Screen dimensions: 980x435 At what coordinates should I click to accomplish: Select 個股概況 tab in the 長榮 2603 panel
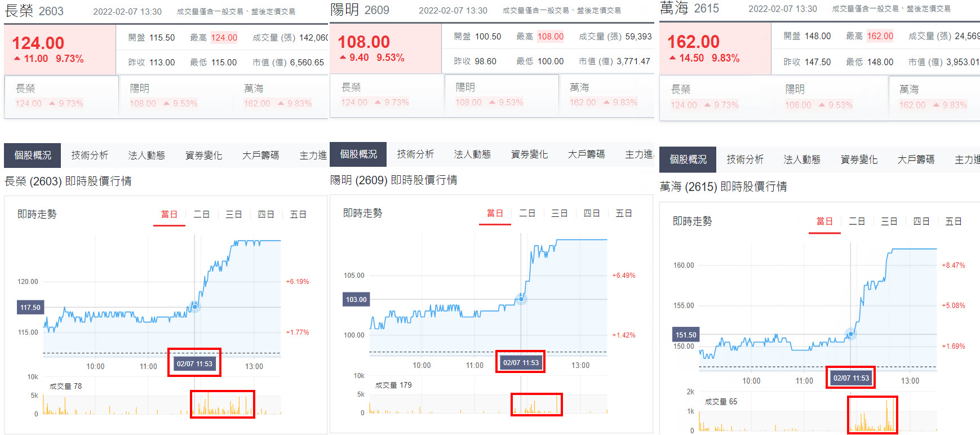coord(33,155)
